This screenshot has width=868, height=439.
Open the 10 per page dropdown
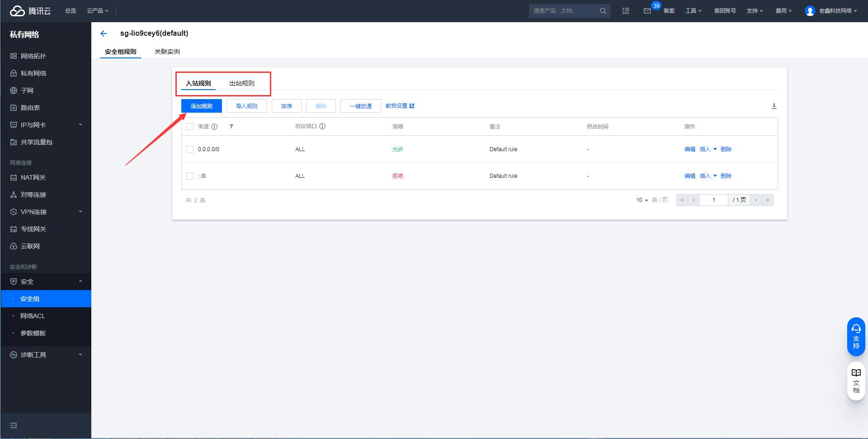click(x=642, y=200)
